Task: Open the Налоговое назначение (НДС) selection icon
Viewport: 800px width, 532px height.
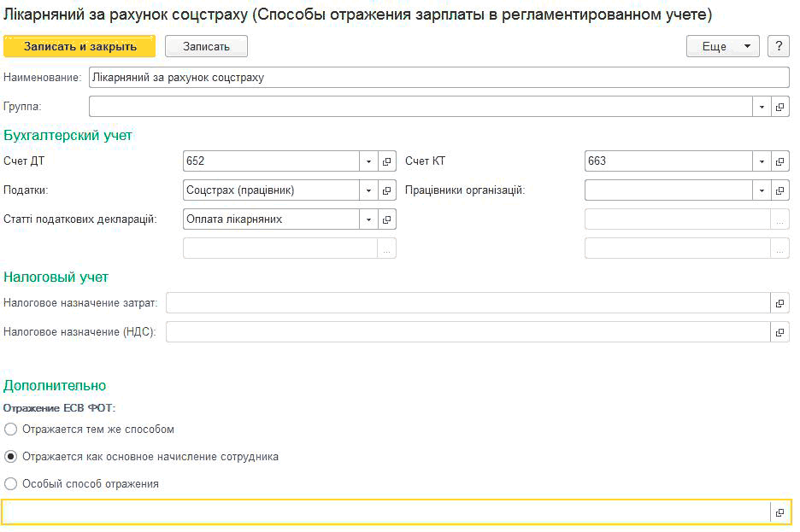Action: (x=779, y=332)
